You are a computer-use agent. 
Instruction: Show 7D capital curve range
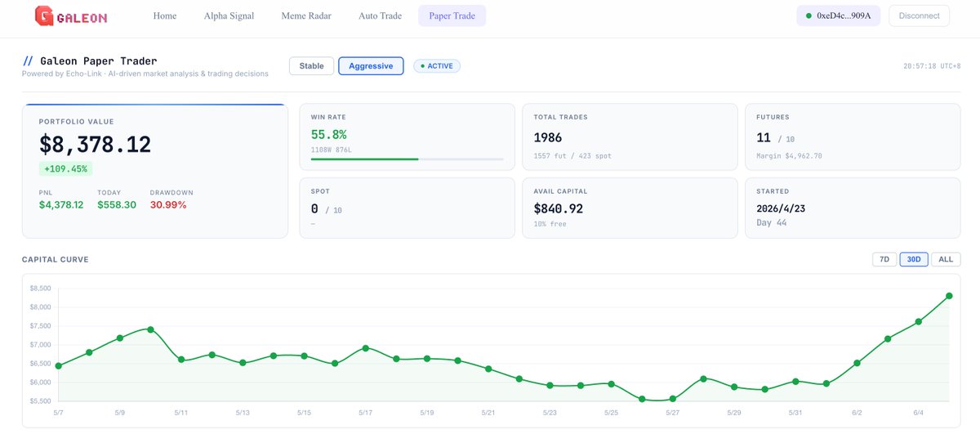point(884,259)
